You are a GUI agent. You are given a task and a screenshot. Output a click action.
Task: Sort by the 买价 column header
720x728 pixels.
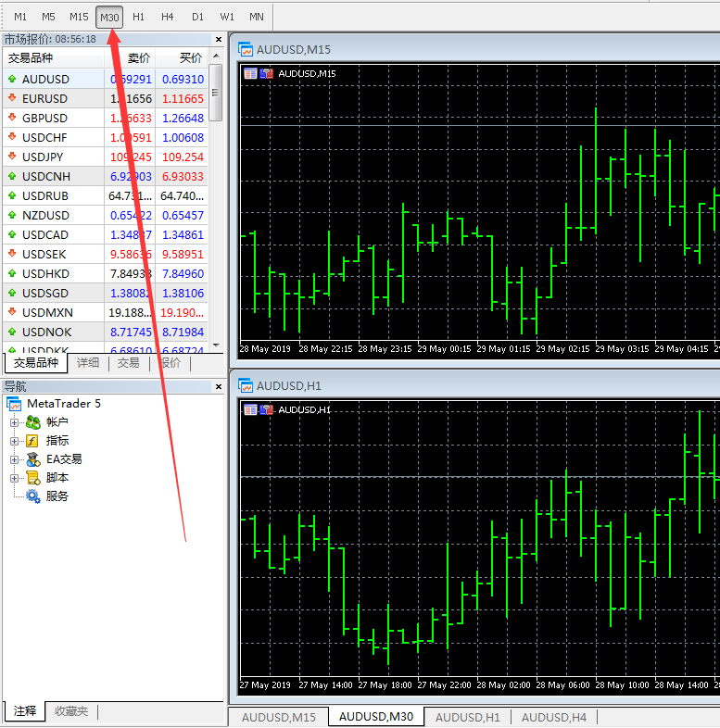coord(182,58)
